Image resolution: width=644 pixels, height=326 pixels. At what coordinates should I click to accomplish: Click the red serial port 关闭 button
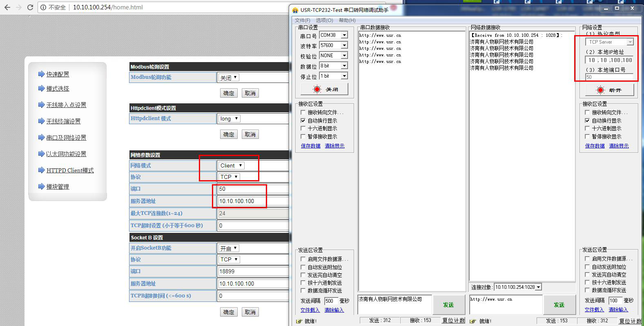(x=324, y=89)
